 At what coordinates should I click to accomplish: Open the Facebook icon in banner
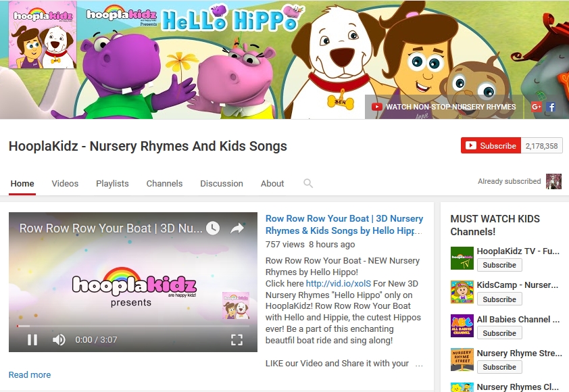[x=551, y=107]
